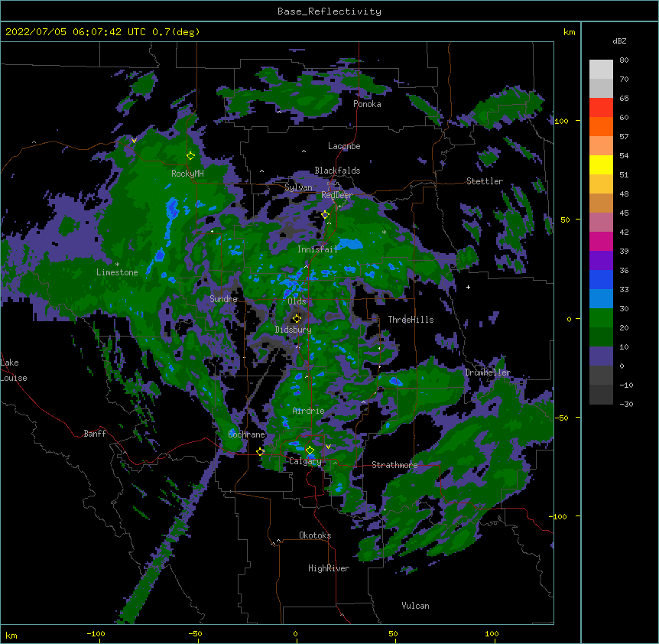Click the RockyMH label
This screenshot has height=644, width=659.
[x=187, y=174]
